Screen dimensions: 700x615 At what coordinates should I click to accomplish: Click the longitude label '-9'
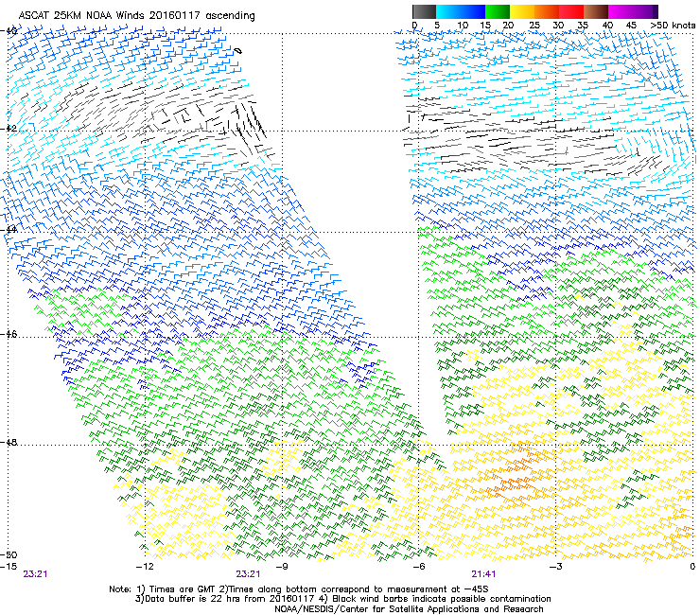pos(282,567)
